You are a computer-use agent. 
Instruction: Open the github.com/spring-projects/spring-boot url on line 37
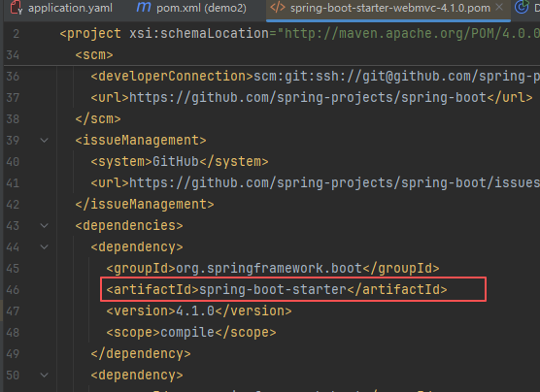[x=308, y=98]
